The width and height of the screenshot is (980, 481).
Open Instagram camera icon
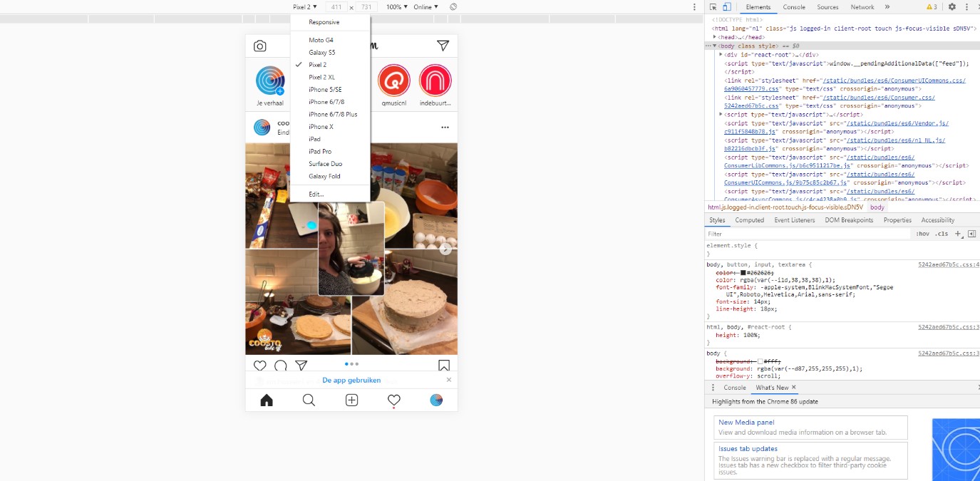click(260, 46)
